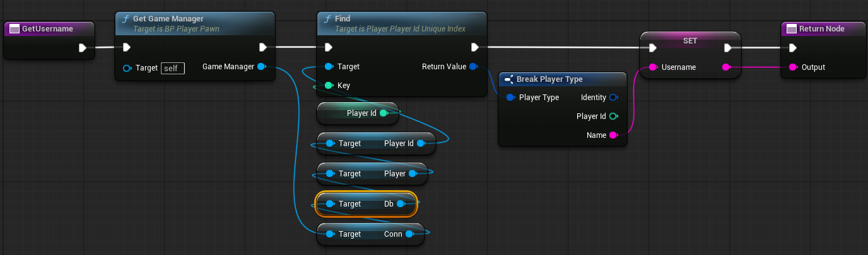Click the Find node Return Value pin
This screenshot has width=868, height=255.
coord(473,67)
